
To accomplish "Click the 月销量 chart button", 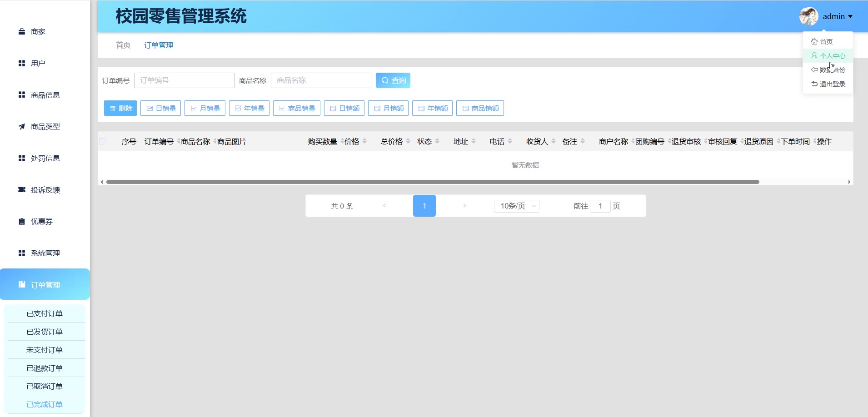I will [x=205, y=109].
